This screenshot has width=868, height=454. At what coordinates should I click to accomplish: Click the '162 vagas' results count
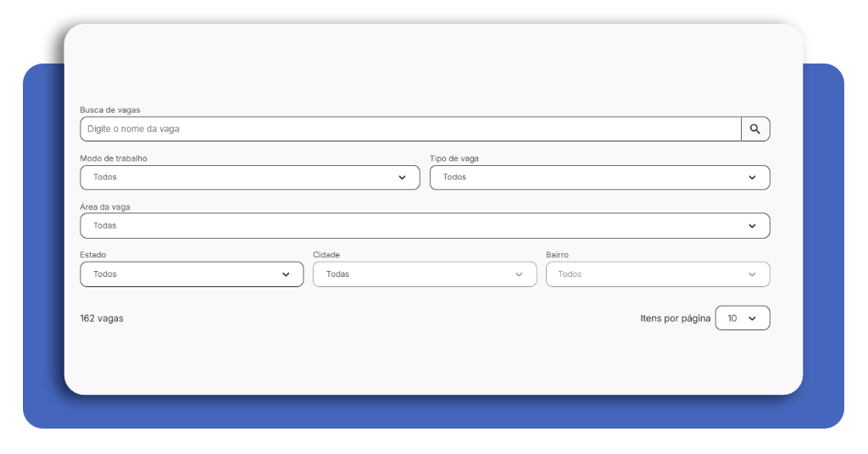(x=102, y=318)
